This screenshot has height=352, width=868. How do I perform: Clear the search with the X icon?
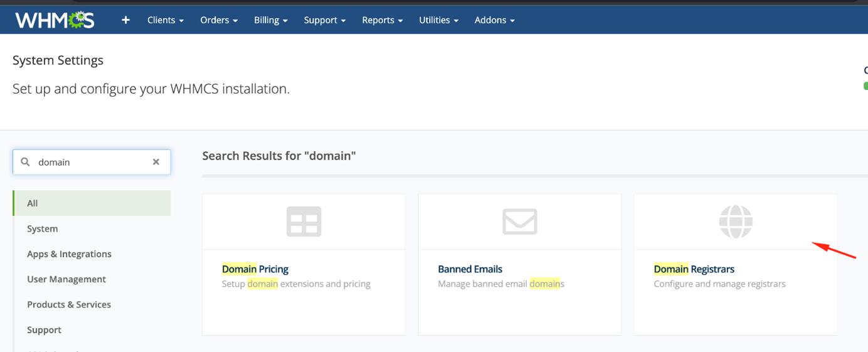tap(156, 162)
